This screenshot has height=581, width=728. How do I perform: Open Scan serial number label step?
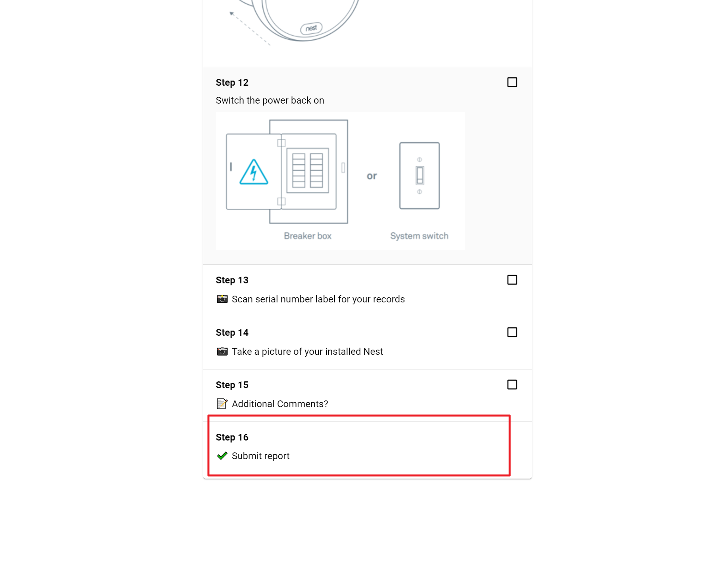[x=318, y=299]
